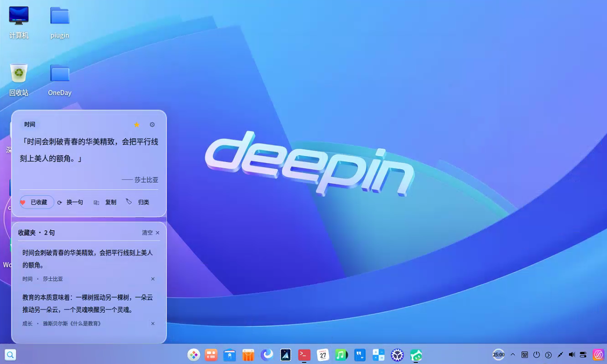Screen dimensions: 607x364
Task: Open the OneDay folder on desktop
Action: point(60,80)
